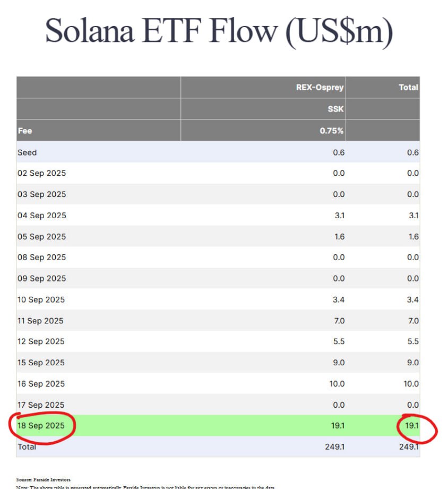The width and height of the screenshot is (448, 489).
Task: Select Total column value for 10 Sep 2025
Action: click(412, 299)
